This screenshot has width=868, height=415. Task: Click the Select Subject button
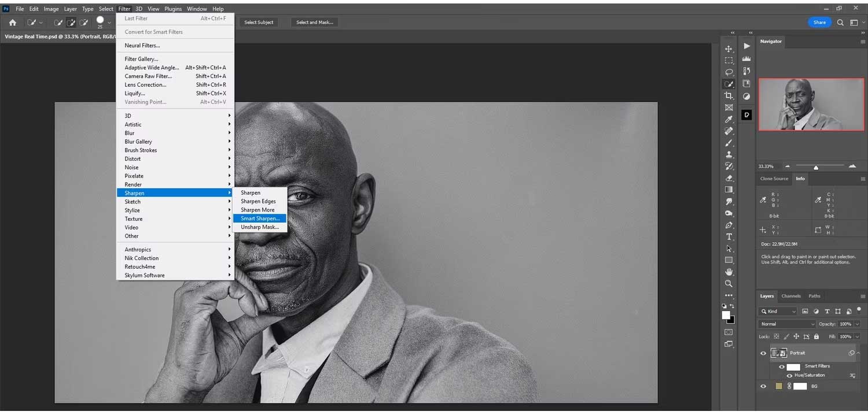(x=259, y=23)
